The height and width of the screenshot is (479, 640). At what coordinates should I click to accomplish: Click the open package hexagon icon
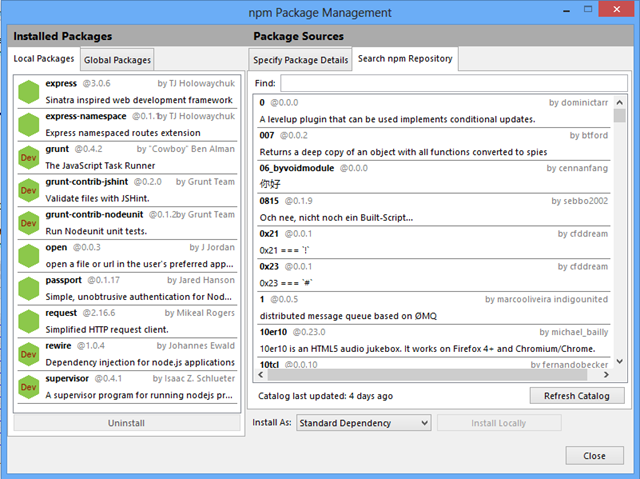point(29,256)
